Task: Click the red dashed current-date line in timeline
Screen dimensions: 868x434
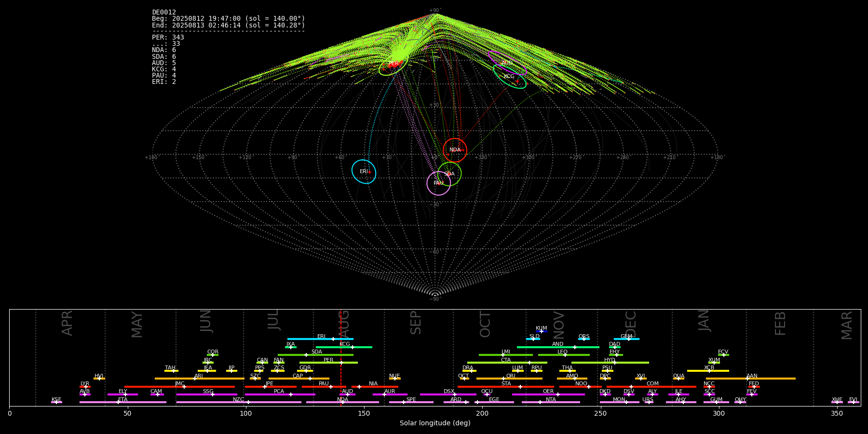Action: click(x=341, y=357)
